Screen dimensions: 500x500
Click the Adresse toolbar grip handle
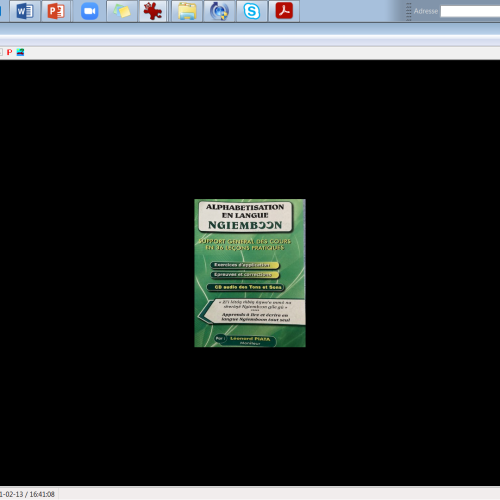click(x=409, y=11)
